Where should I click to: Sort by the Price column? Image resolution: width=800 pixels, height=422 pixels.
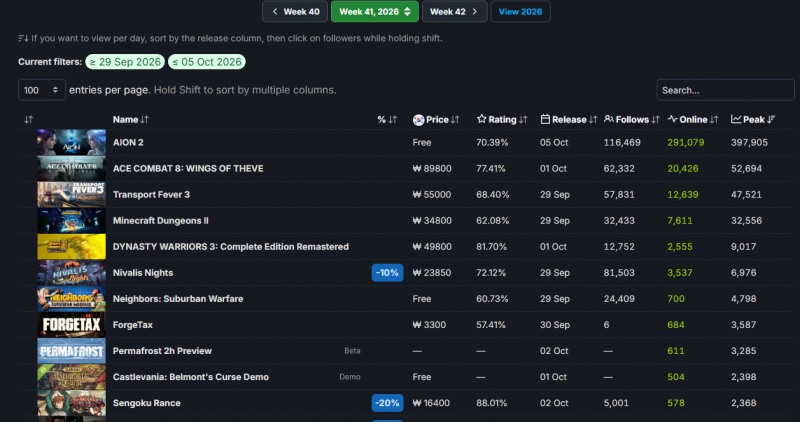(x=436, y=119)
